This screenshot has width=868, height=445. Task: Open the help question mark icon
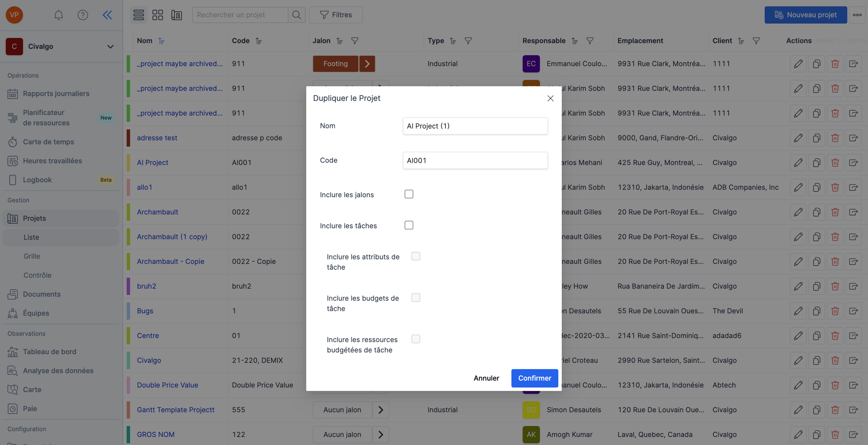(x=83, y=15)
